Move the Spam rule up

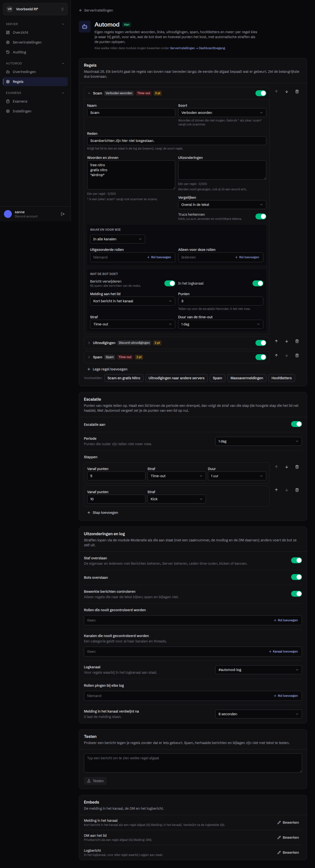(276, 355)
